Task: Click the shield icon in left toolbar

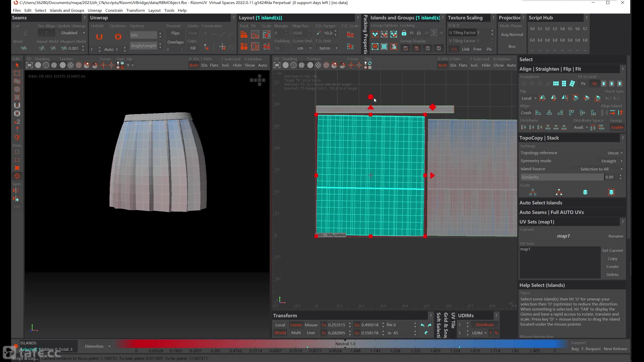Action: point(17,138)
